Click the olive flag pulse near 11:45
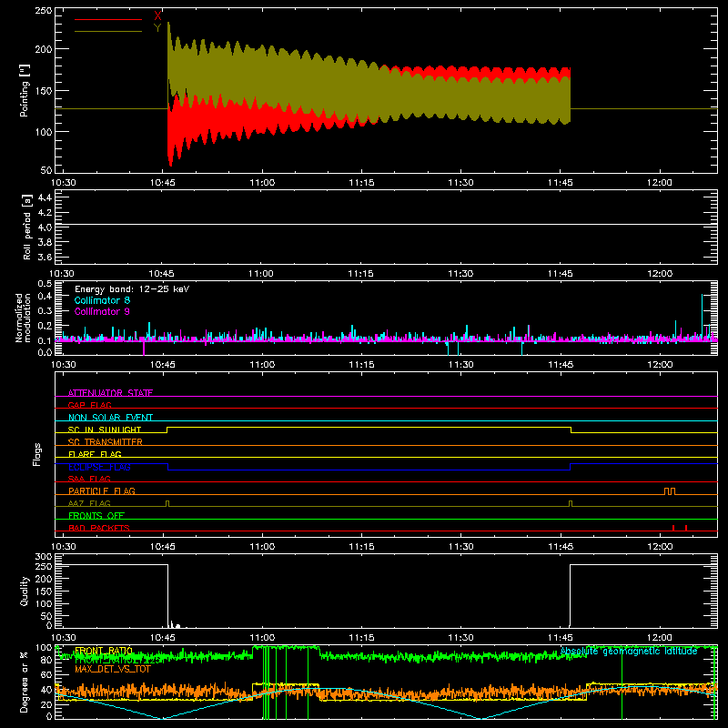Image resolution: width=728 pixels, height=728 pixels. coord(571,503)
